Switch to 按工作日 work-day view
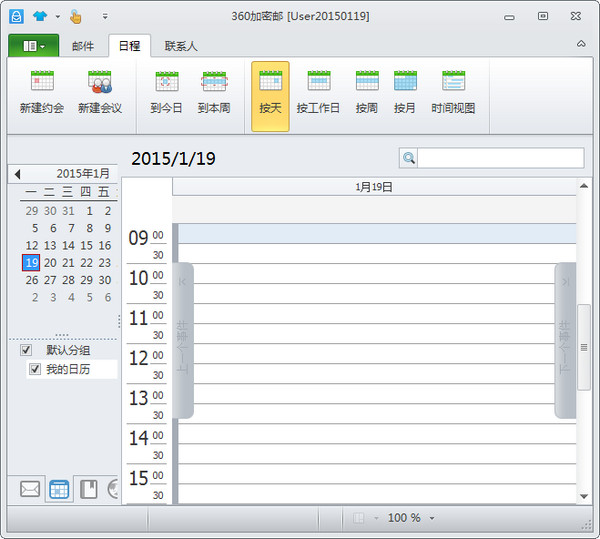This screenshot has height=539, width=600. 318,82
